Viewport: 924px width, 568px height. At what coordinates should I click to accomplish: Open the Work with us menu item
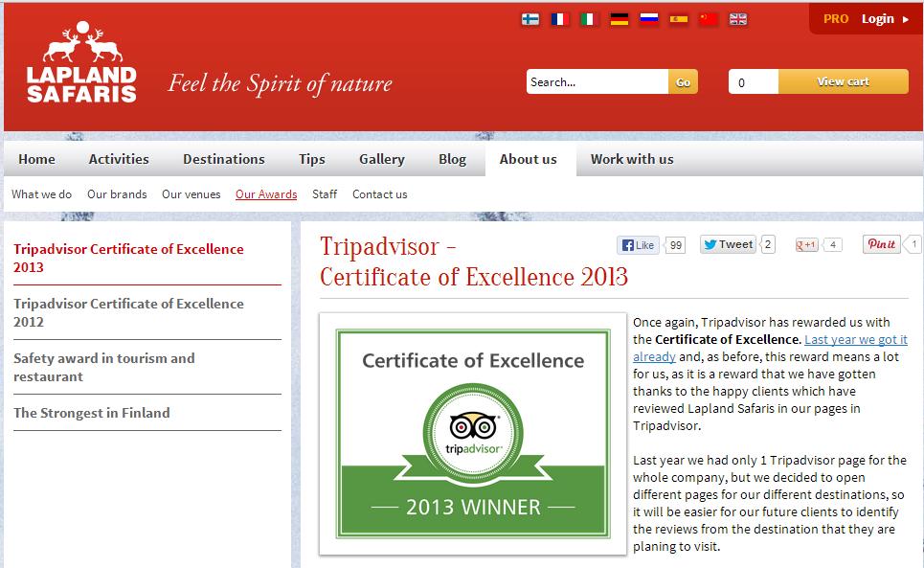[632, 159]
